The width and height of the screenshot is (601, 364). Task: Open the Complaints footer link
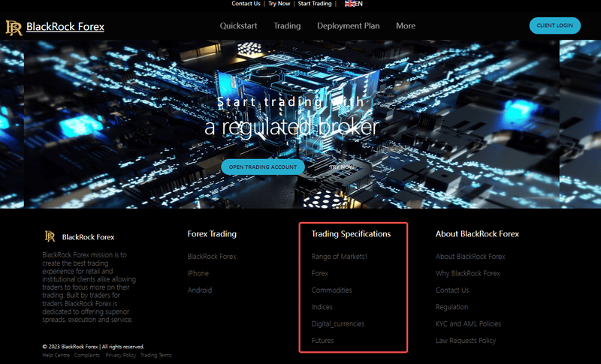86,355
